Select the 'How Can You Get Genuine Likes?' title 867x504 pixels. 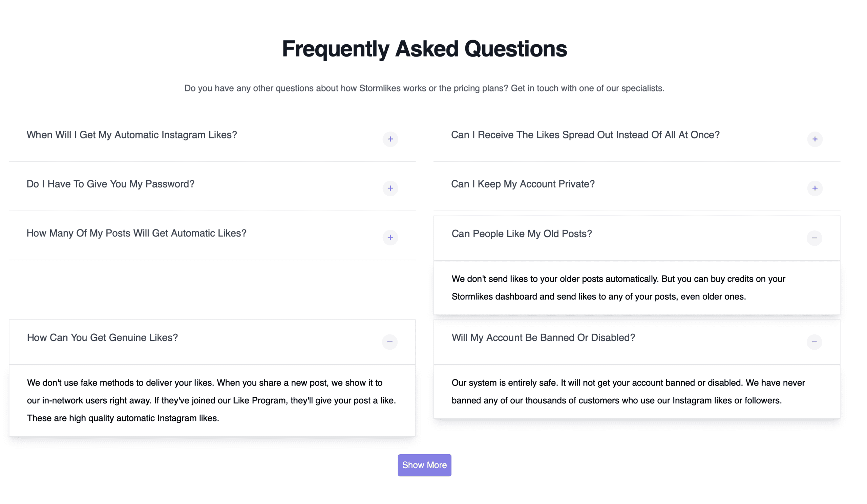(x=102, y=337)
